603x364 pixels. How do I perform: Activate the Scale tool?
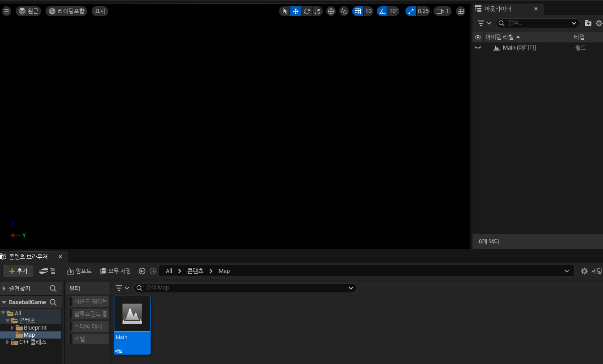click(x=317, y=11)
